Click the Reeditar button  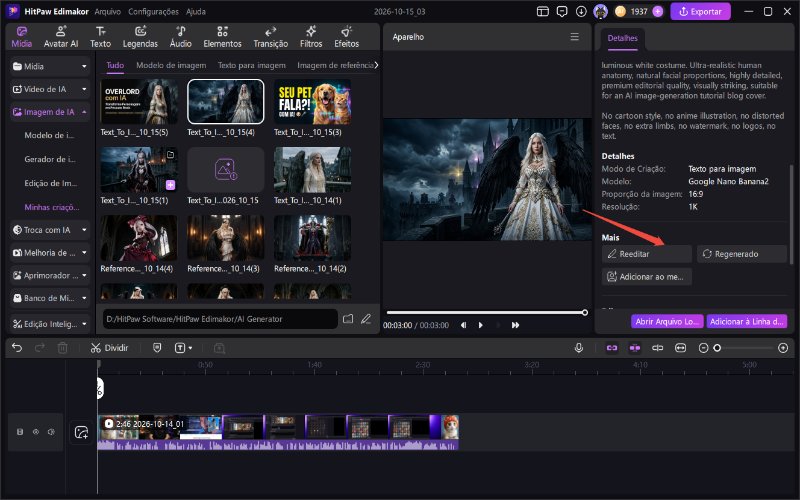(646, 254)
